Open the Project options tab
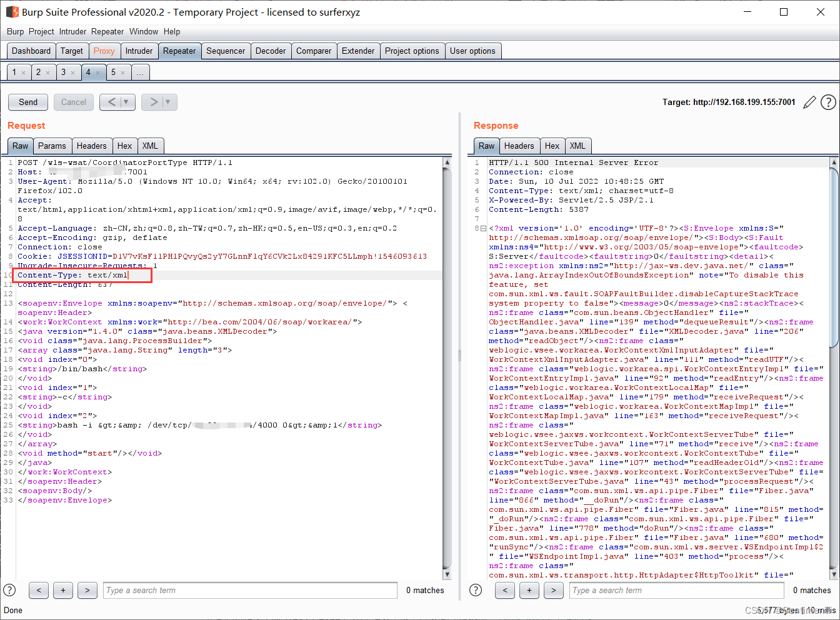This screenshot has height=620, width=840. 412,51
